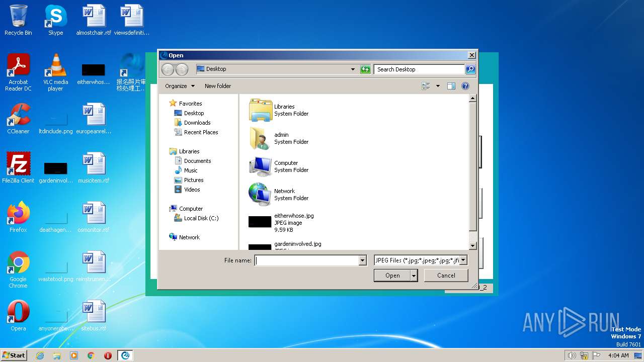
Task: Open the Organize menu dropdown
Action: (180, 86)
